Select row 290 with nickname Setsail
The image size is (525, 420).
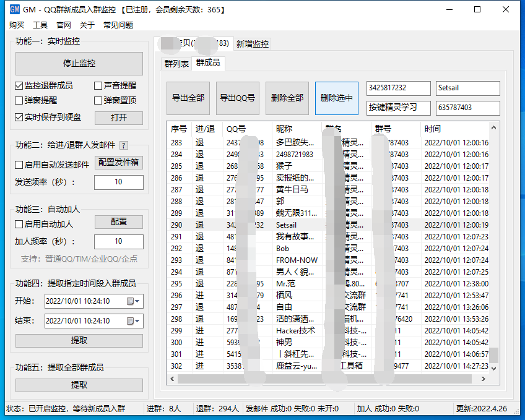328,225
